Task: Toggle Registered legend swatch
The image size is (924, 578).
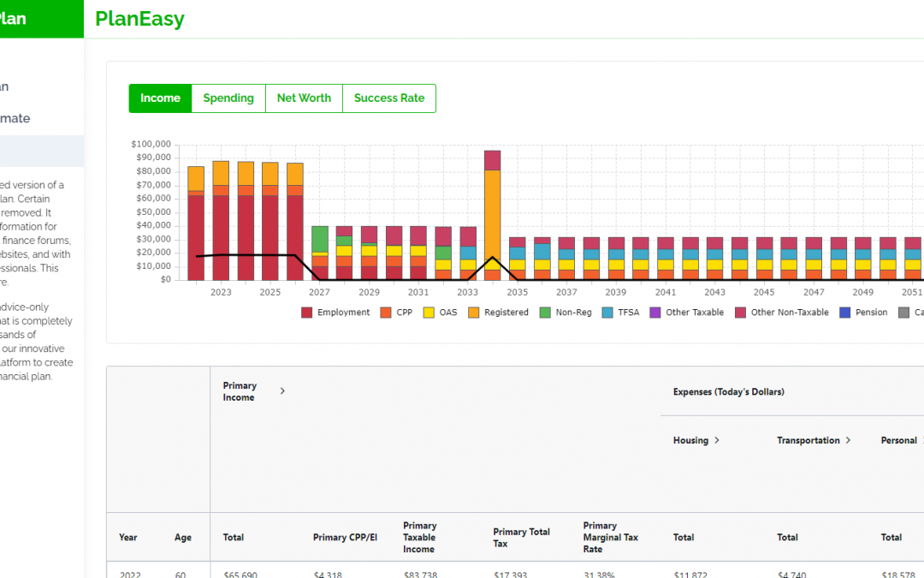Action: click(x=474, y=313)
